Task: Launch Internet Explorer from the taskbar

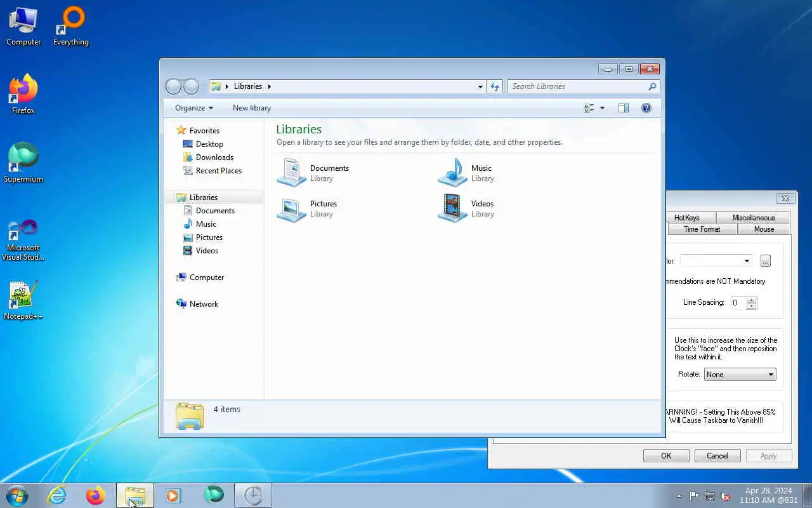Action: click(x=57, y=495)
